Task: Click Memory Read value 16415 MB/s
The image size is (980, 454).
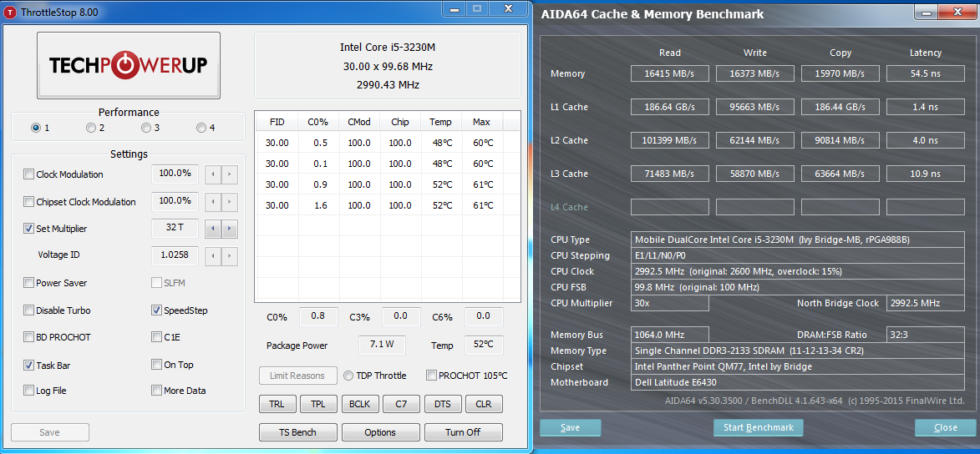Action: [670, 73]
